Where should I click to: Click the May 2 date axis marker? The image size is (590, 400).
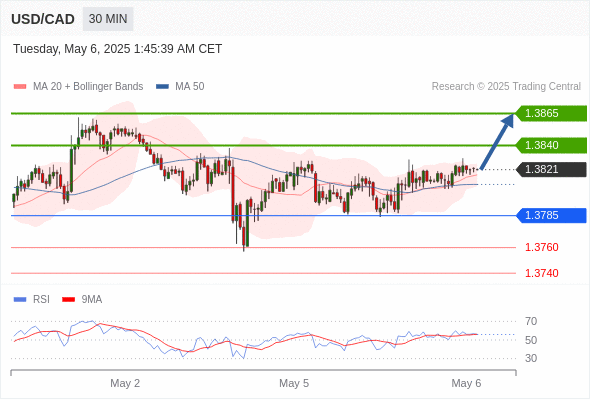pyautogui.click(x=125, y=383)
